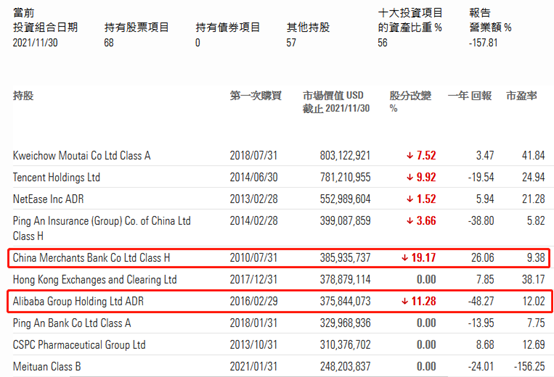Click the red down arrow beside 19.17

[405, 258]
